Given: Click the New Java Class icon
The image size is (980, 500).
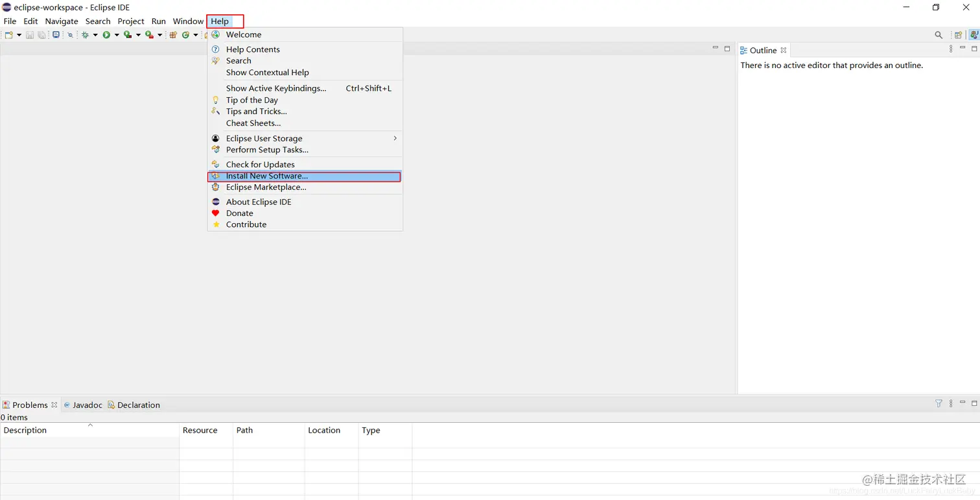Looking at the screenshot, I should pyautogui.click(x=185, y=35).
